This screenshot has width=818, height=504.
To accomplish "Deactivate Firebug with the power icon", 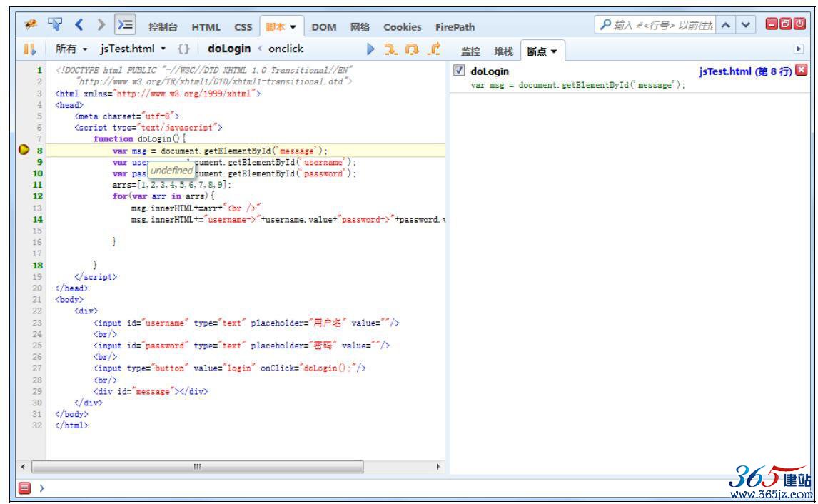I will pos(799,24).
